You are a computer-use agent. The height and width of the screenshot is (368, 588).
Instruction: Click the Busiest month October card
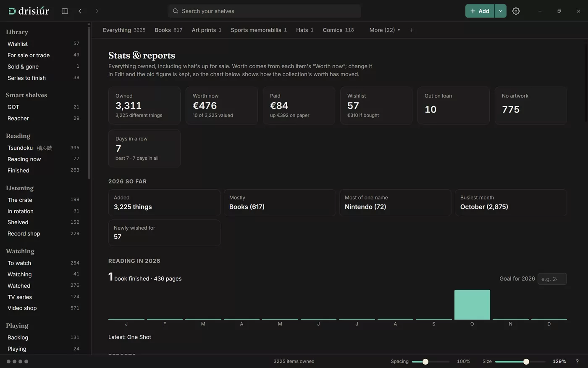pyautogui.click(x=511, y=203)
